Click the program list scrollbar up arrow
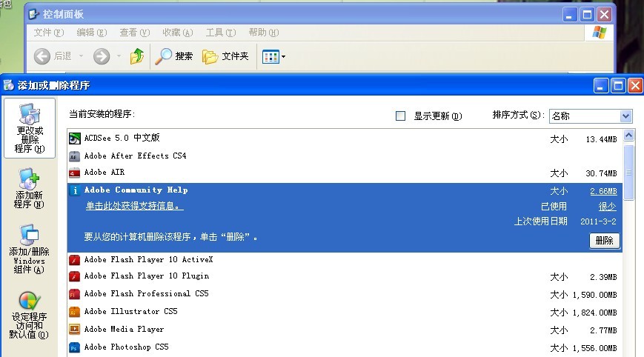The image size is (644, 357). click(x=628, y=135)
